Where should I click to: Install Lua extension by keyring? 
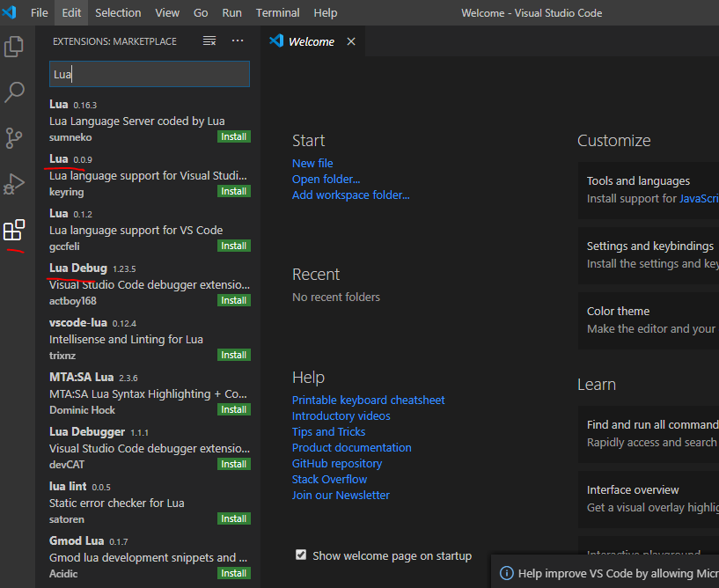tap(234, 191)
